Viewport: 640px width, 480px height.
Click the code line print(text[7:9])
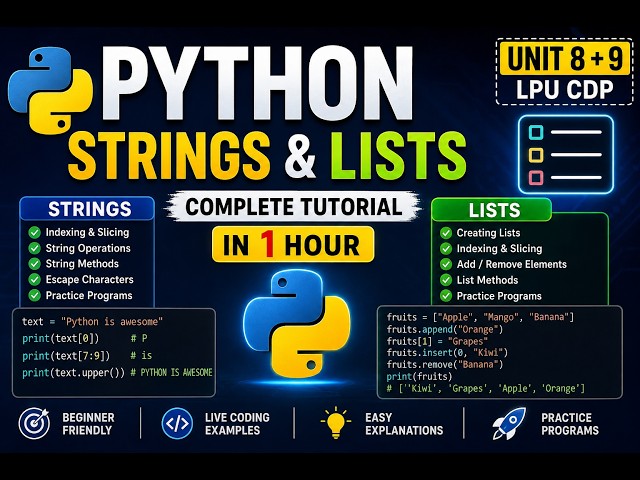[66, 356]
